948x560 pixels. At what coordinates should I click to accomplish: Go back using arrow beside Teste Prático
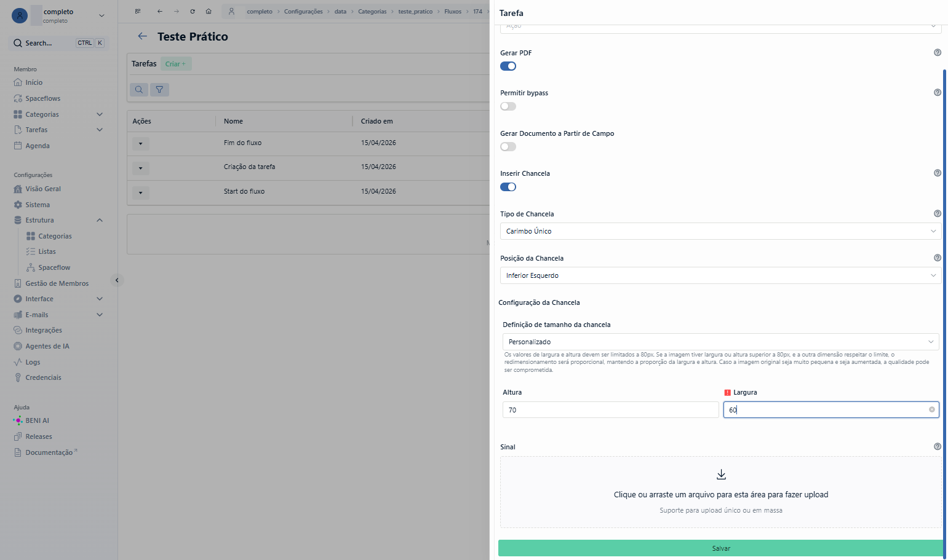[143, 36]
